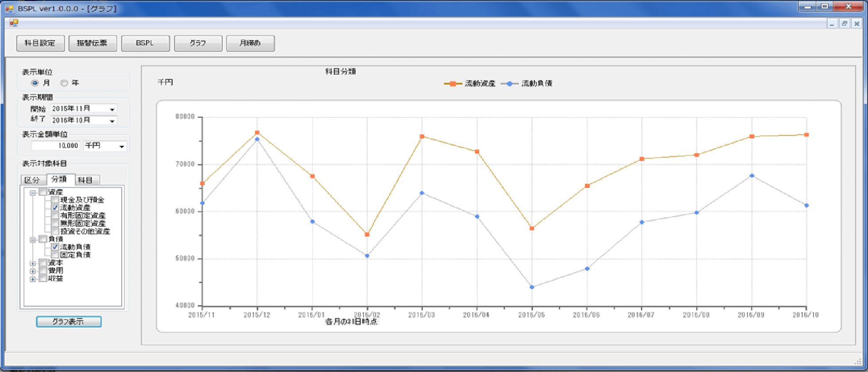Click the BSPL app icon in title bar
The height and width of the screenshot is (372, 868).
pyautogui.click(x=9, y=9)
